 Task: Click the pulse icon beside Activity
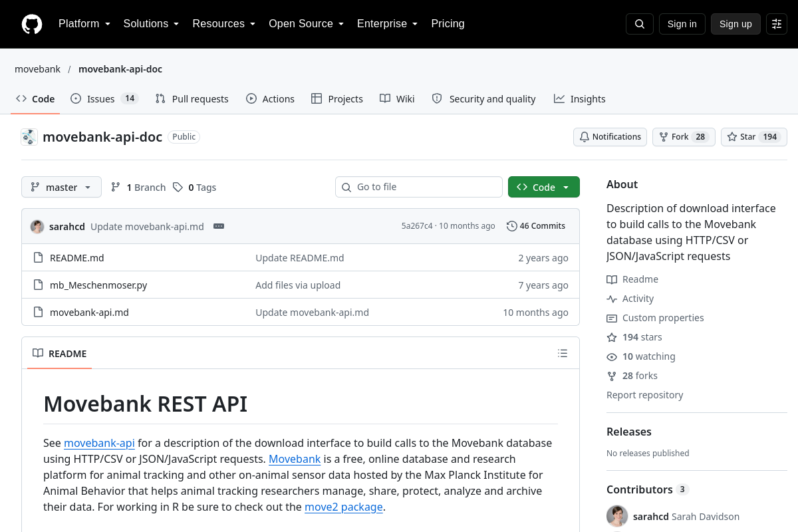tap(612, 299)
